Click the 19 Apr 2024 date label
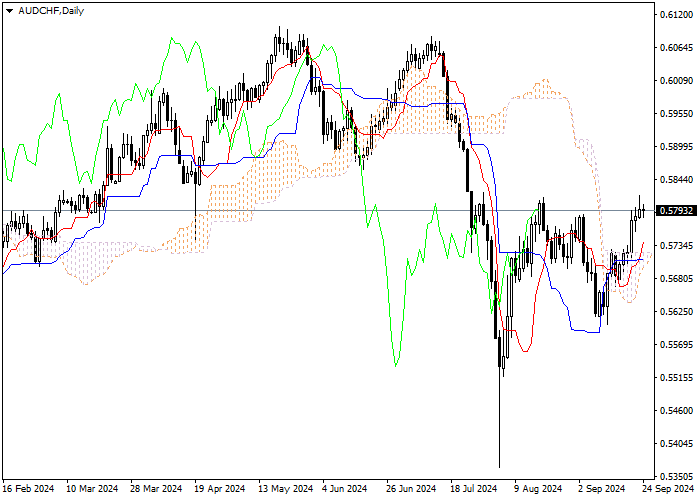Screen dimensions: 700x500 coord(220,489)
